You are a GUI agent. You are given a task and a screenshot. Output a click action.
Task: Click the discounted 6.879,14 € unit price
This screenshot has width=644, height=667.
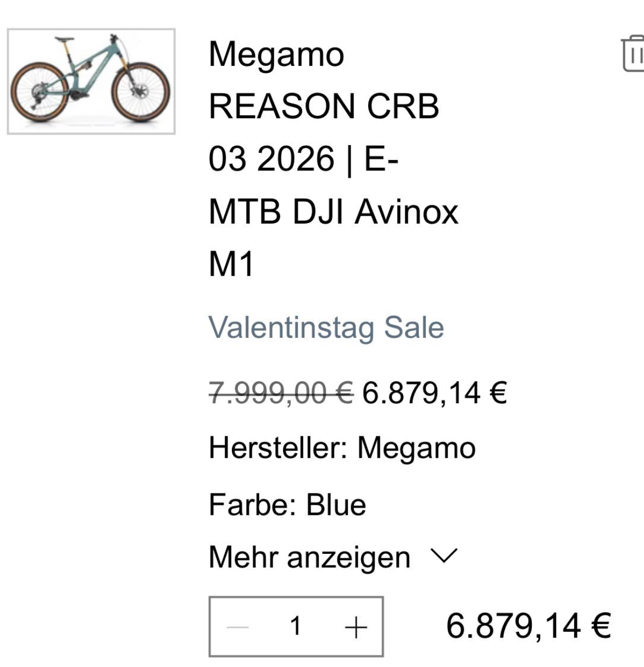(434, 393)
